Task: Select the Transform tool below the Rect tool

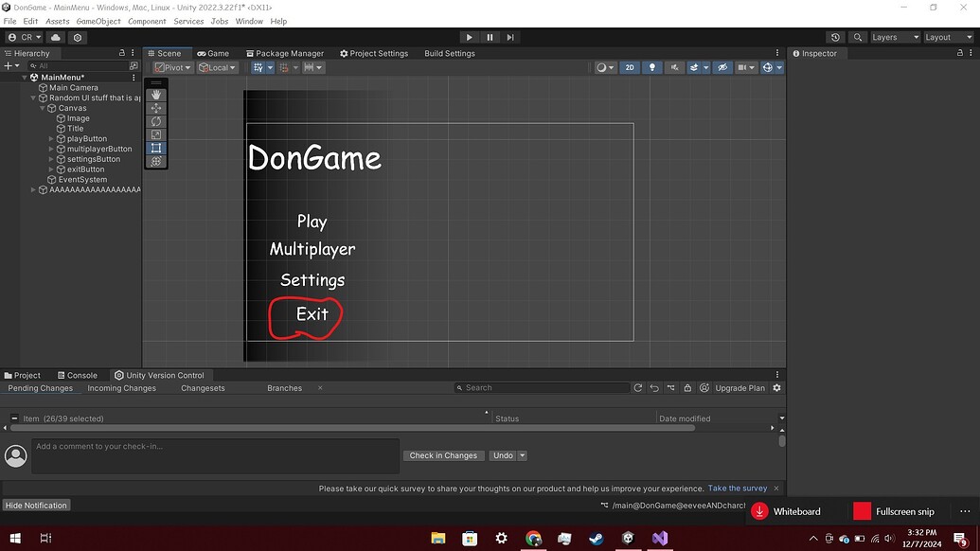Action: (x=155, y=161)
